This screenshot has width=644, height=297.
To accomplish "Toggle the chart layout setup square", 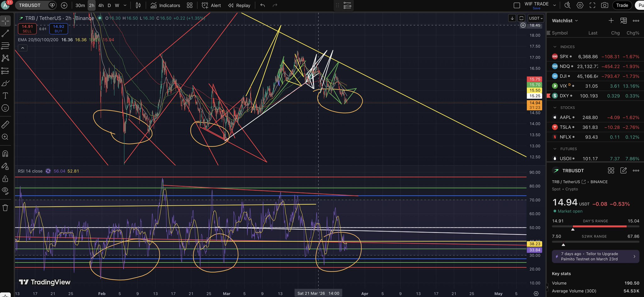I will pyautogui.click(x=517, y=5).
